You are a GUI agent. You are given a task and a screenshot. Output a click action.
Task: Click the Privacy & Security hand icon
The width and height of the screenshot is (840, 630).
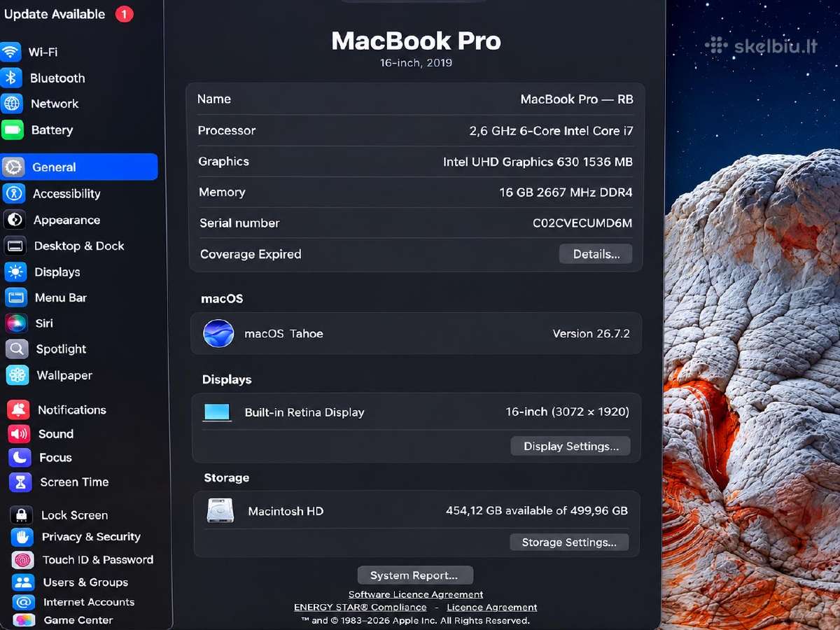(x=22, y=537)
